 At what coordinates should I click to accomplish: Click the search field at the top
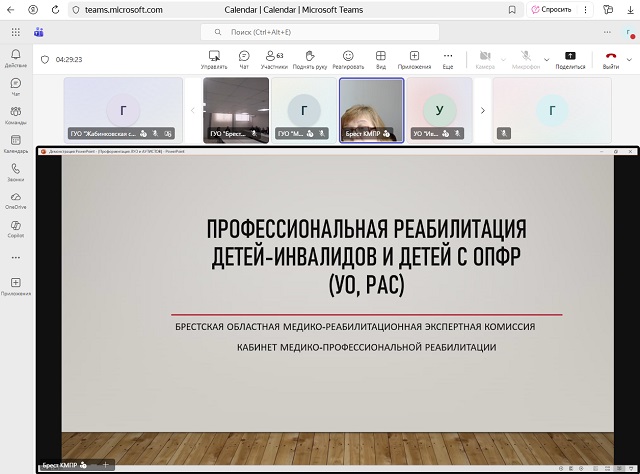320,32
